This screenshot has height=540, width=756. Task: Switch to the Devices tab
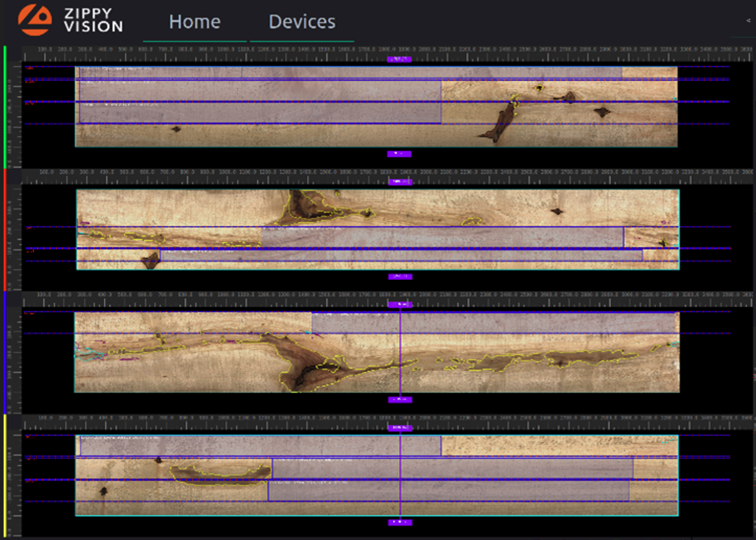click(x=302, y=22)
